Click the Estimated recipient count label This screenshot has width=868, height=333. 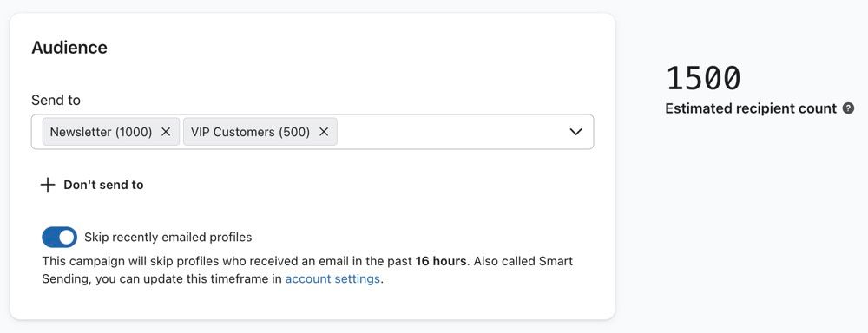[751, 108]
